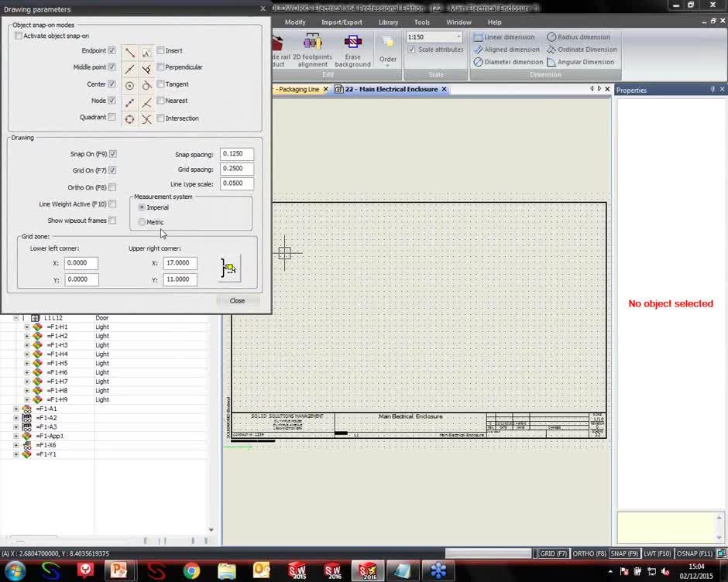
Task: Click the Endpoint snap mode icon
Action: 129,51
